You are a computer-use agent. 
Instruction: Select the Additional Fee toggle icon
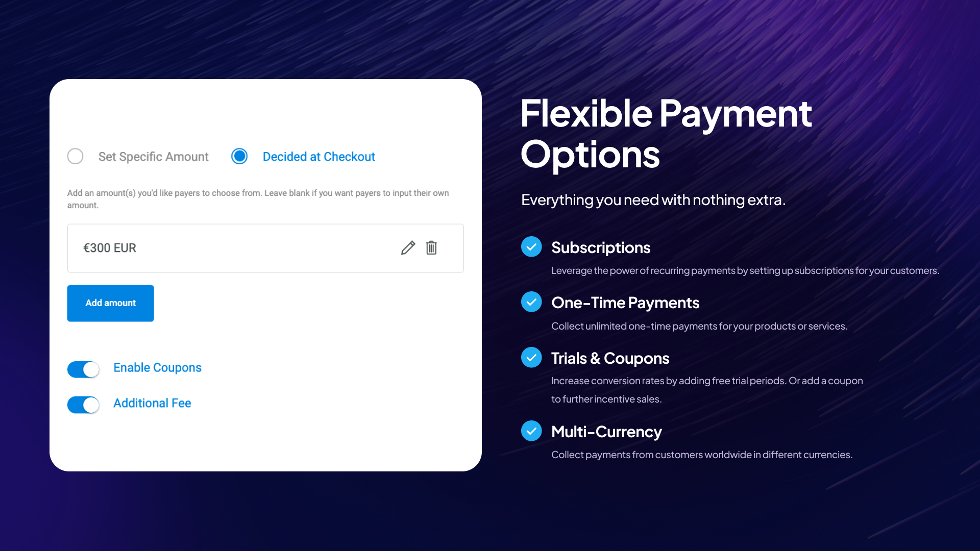(x=84, y=404)
